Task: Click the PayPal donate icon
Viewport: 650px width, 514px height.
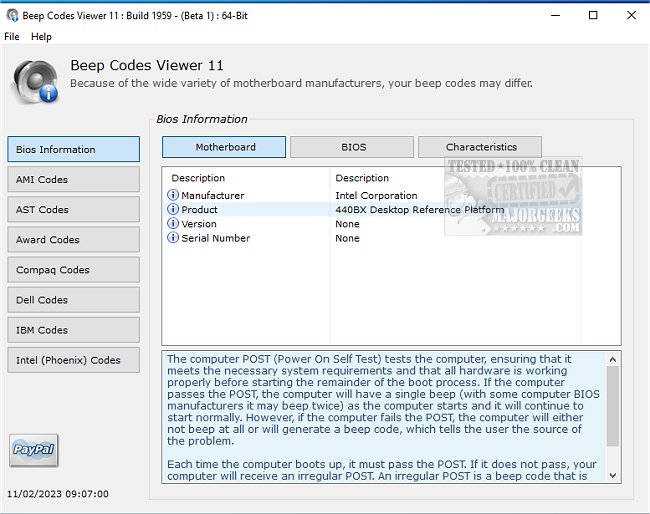Action: (33, 450)
